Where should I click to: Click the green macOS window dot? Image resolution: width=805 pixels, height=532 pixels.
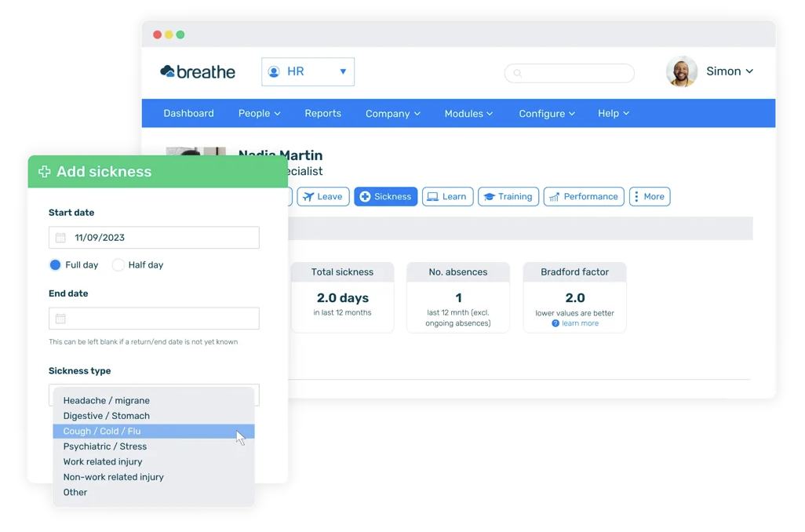(x=180, y=35)
